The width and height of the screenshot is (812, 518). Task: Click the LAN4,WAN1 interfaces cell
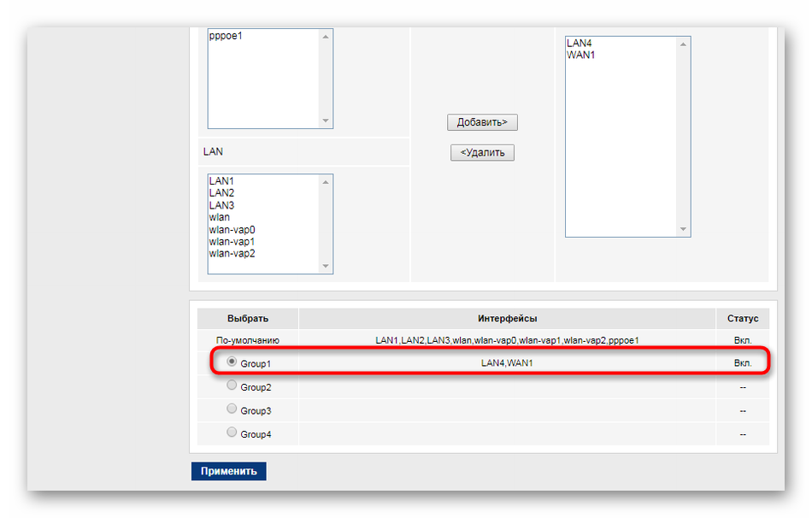coord(507,363)
